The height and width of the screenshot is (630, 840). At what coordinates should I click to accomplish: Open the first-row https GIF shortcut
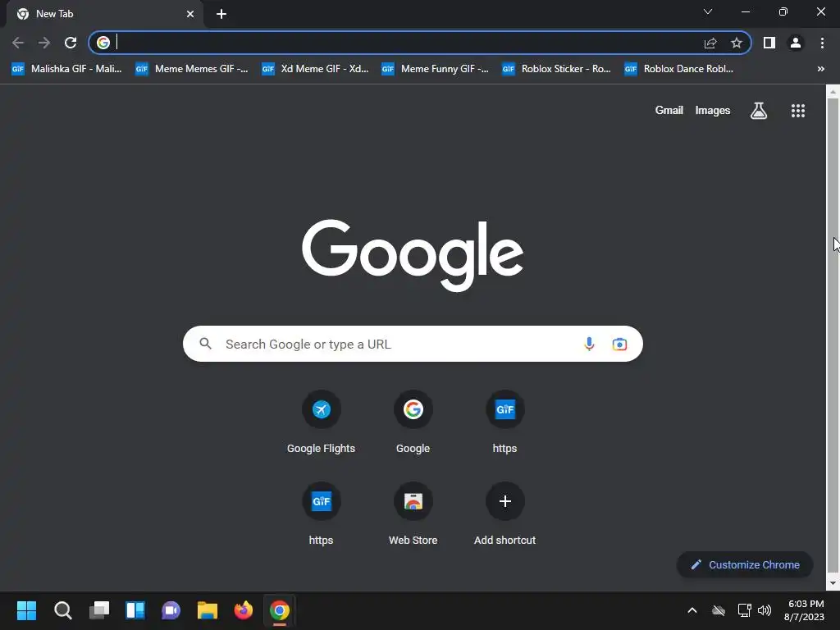point(504,422)
